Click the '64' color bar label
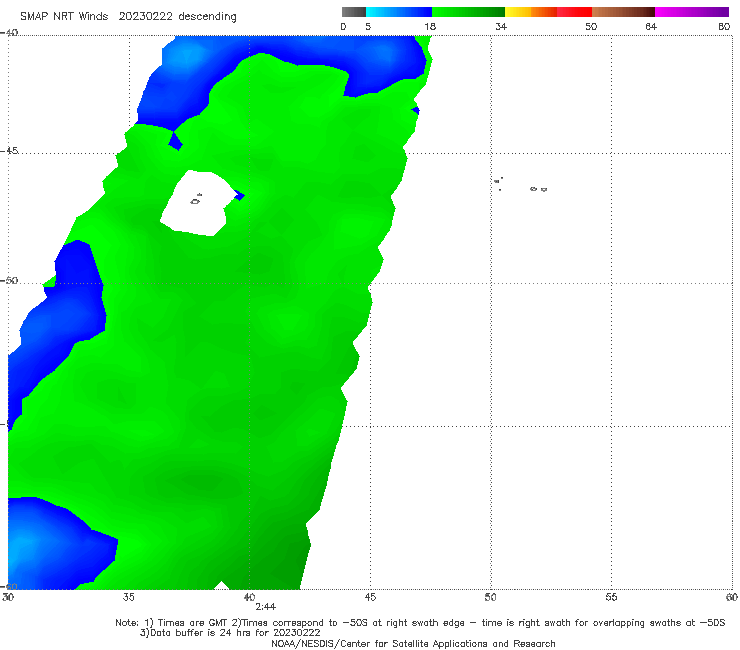The image size is (740, 650). 651,26
